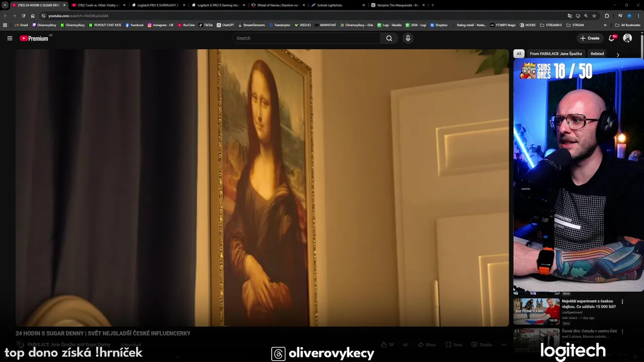Open the czech flag experiment video thumbnail

536,311
